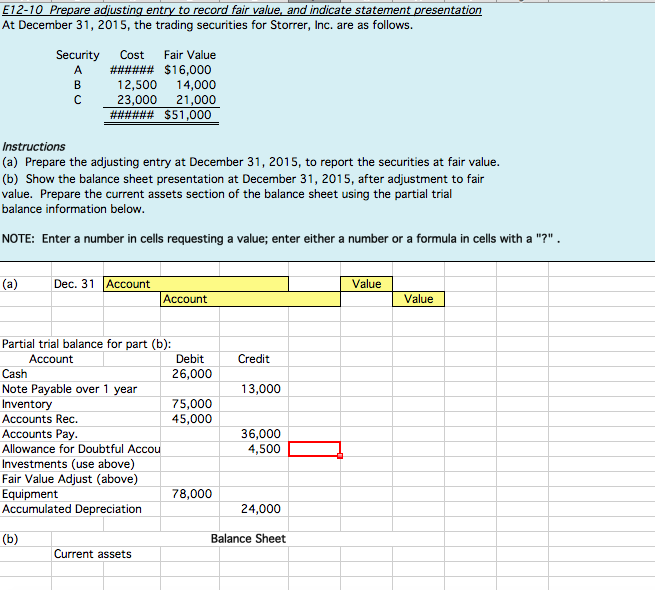Screen dimensions: 655x590
Task: Click the 'Accounts Pay.' account label
Action: (x=40, y=434)
